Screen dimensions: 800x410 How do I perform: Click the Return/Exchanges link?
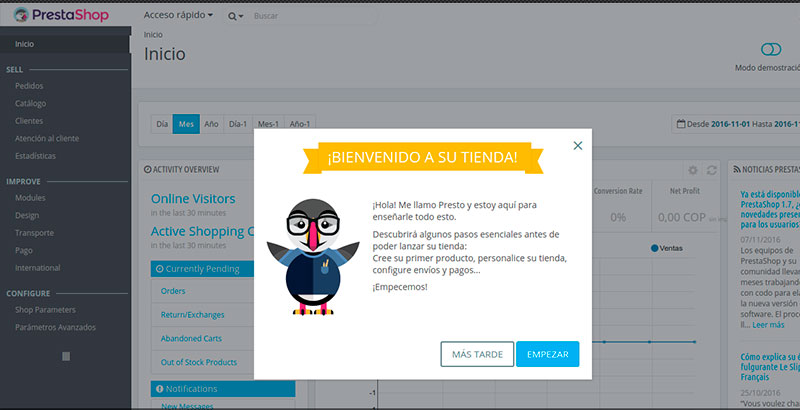(192, 315)
